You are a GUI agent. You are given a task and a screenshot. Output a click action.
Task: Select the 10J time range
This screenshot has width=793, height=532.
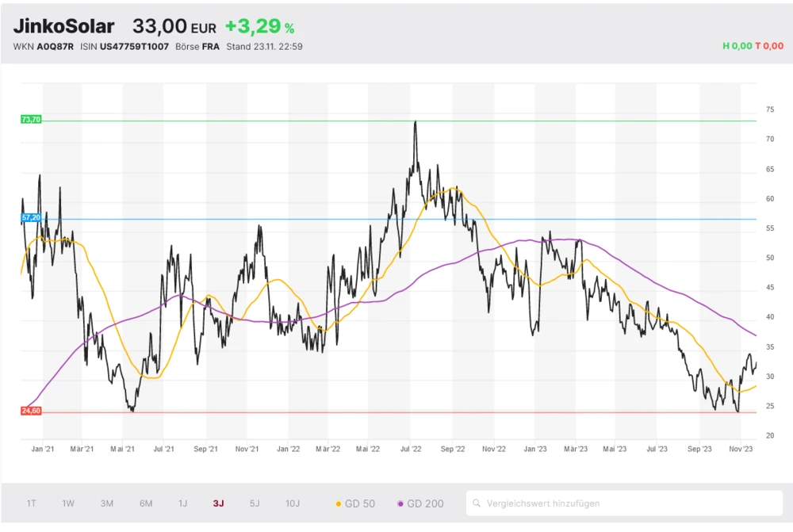coord(293,503)
